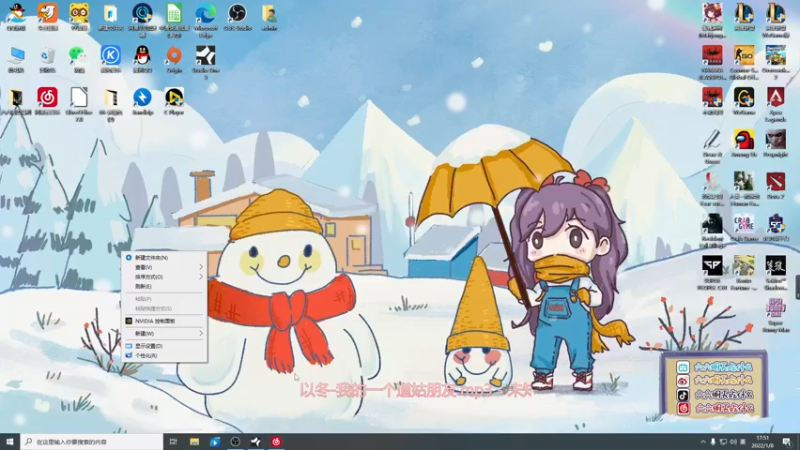Open NVIDIA 控制面板 from the context menu
The height and width of the screenshot is (450, 800).
164,321
